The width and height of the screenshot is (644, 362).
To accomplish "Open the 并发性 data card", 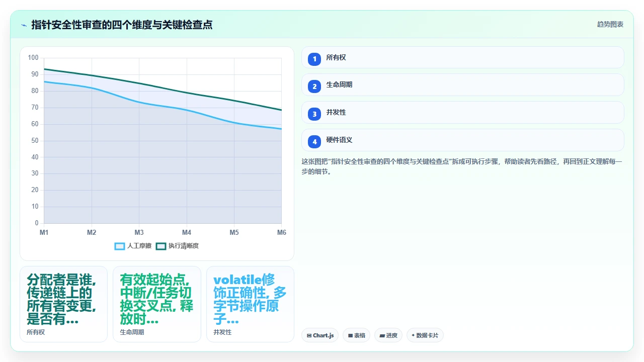I will (x=250, y=304).
